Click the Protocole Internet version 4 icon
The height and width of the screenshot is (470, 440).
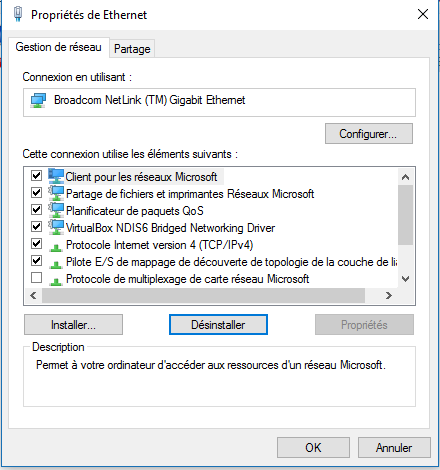[x=56, y=247]
